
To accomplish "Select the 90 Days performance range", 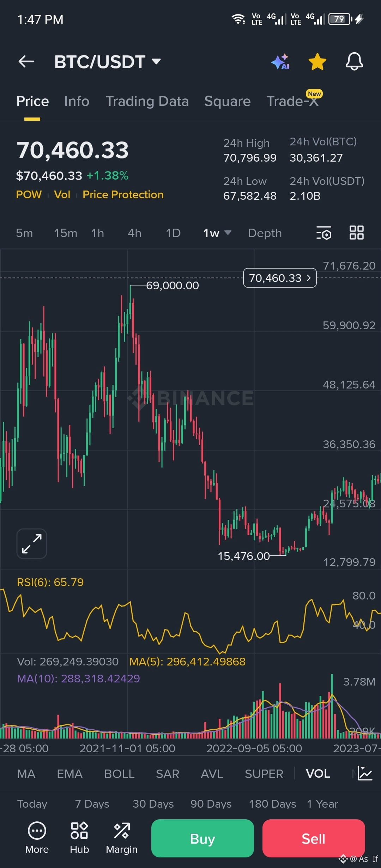I will point(211,804).
